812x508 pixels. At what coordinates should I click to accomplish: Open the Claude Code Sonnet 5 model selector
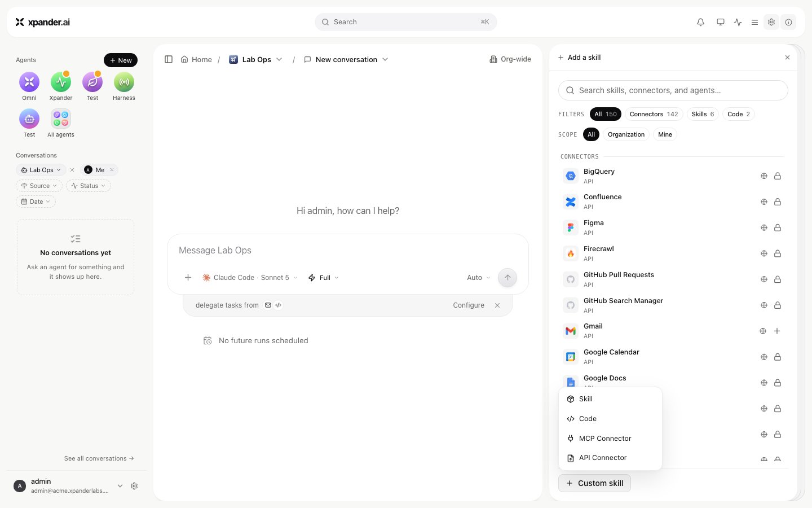point(250,278)
